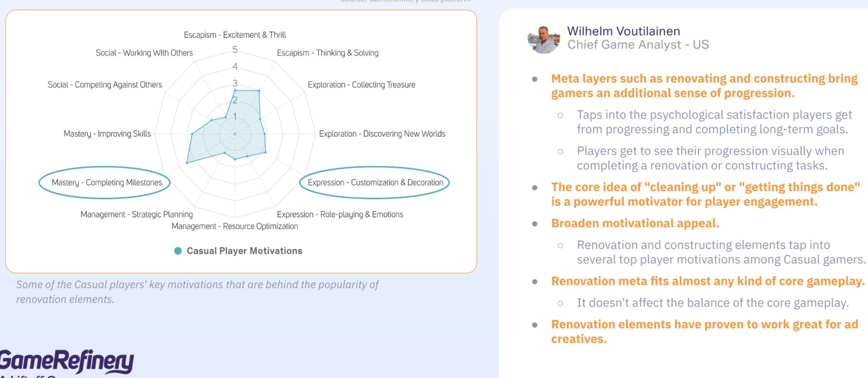Click Management - Resource Optimization axis label
Viewport: 868px width, 378px height.
tap(235, 226)
